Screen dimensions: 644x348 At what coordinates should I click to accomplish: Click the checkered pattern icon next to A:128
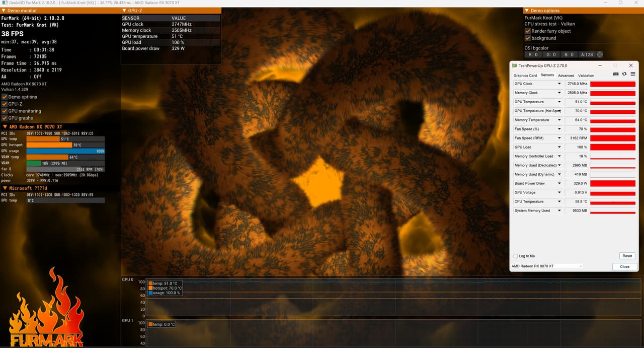(x=600, y=54)
